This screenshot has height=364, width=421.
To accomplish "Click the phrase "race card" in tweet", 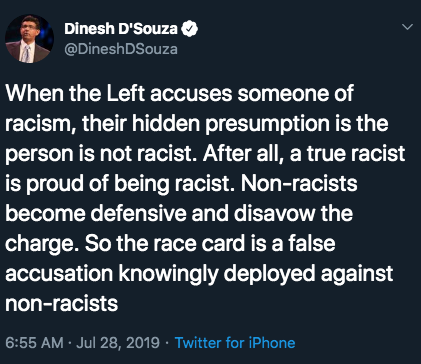I will pos(199,244).
